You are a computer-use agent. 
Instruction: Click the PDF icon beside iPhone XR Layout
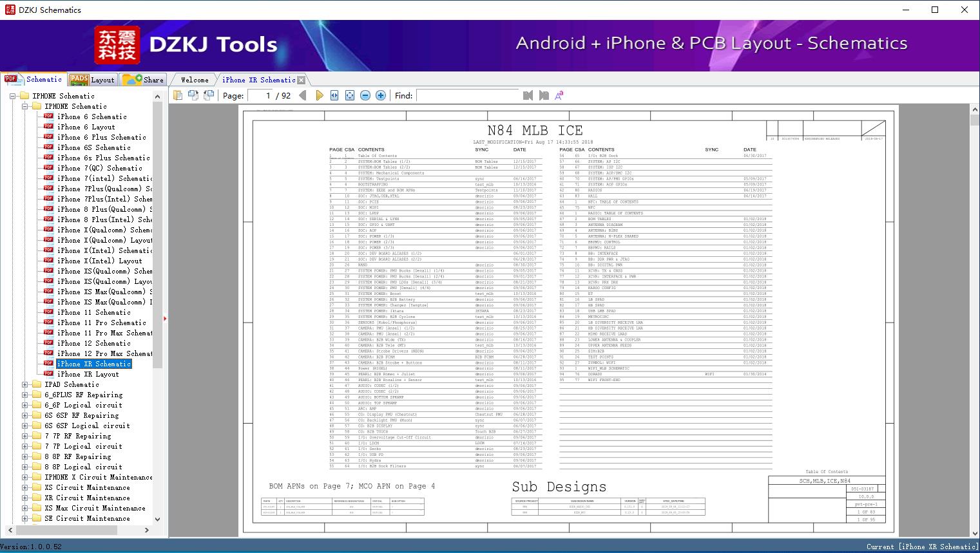tap(49, 374)
